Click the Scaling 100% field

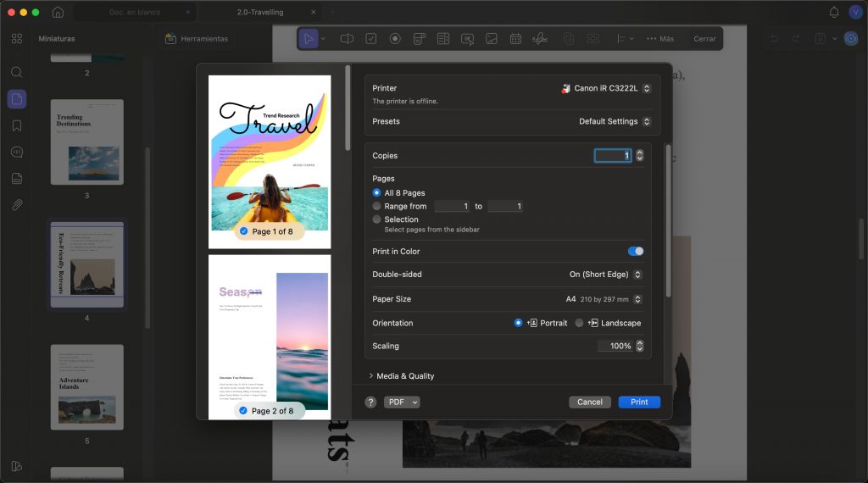pyautogui.click(x=615, y=346)
